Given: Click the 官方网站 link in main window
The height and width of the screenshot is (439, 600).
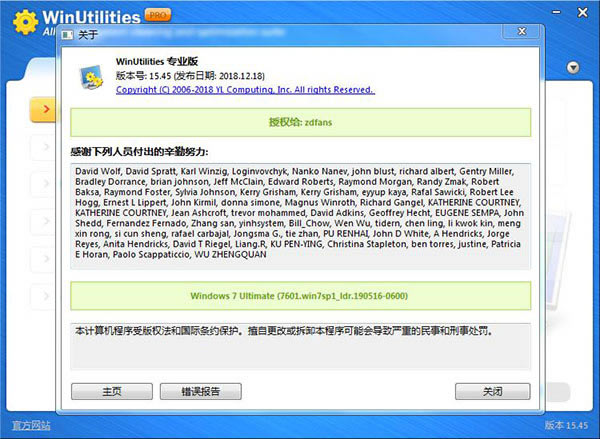Looking at the screenshot, I should [31, 425].
